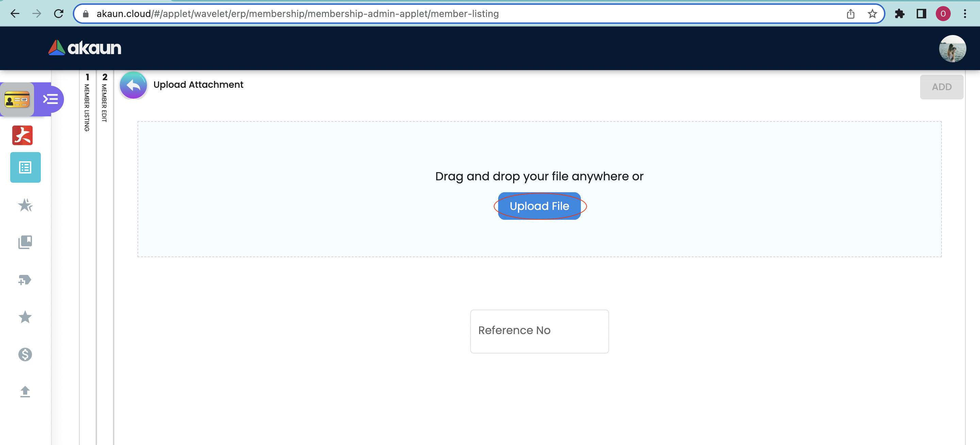980x445 pixels.
Task: Open the user profile avatar
Action: point(952,49)
